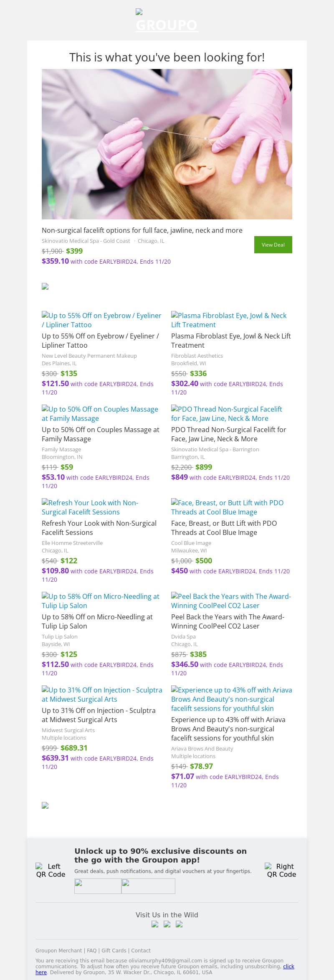Click the Groupon logo at the top
The width and height of the screenshot is (334, 980).
[x=167, y=21]
